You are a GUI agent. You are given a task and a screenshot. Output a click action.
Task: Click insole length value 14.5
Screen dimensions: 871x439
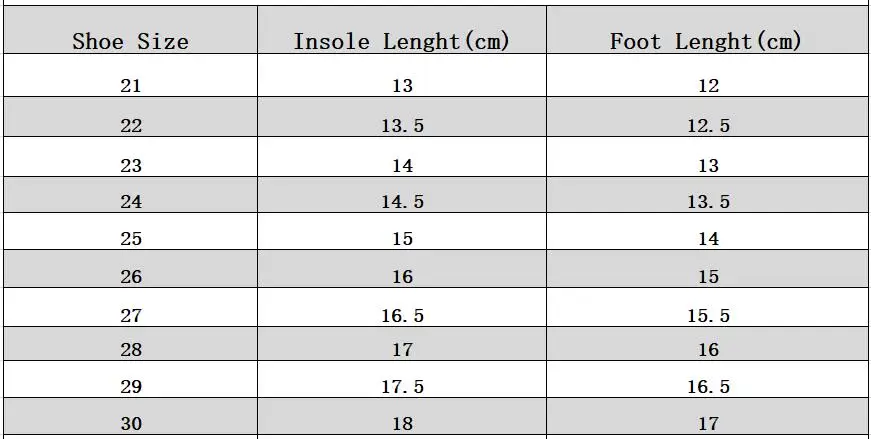(x=402, y=202)
